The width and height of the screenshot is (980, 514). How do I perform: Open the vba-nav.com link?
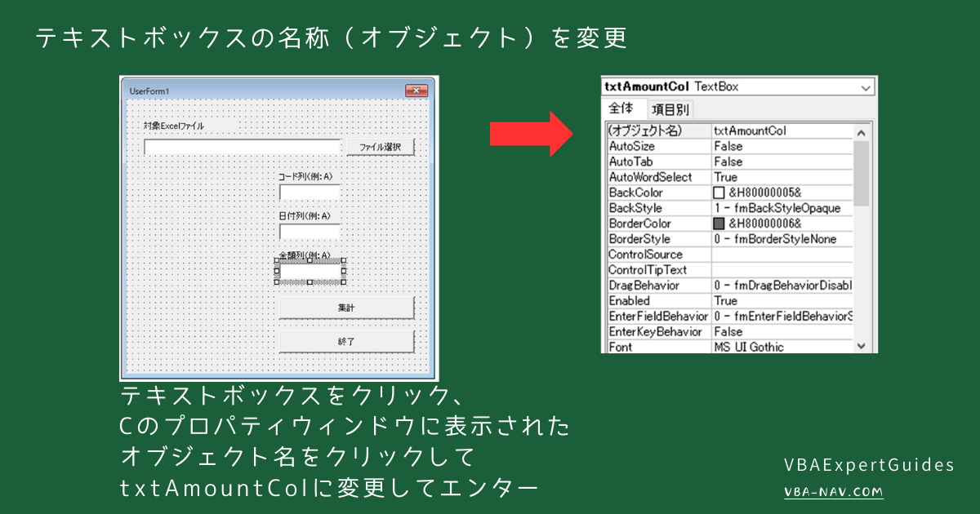(832, 492)
